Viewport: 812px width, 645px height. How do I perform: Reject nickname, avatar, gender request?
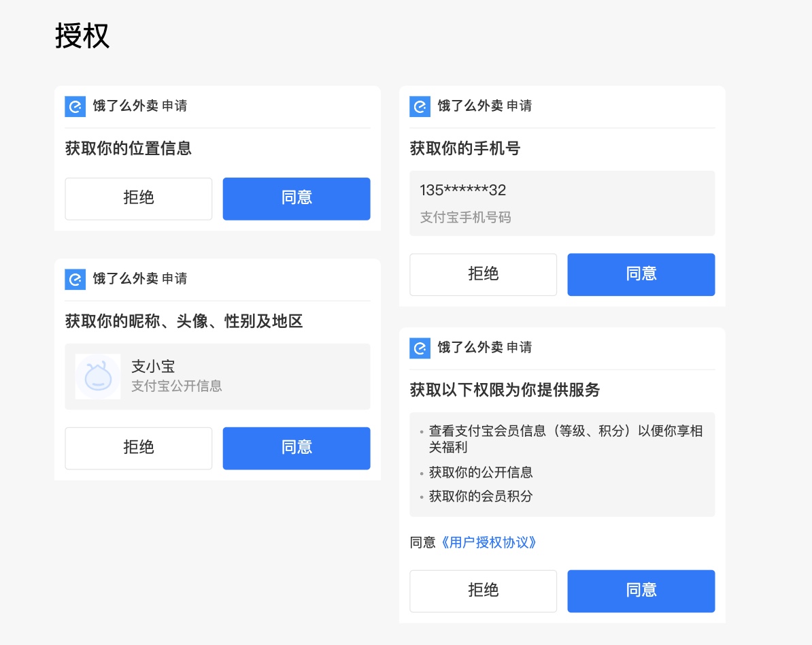138,448
